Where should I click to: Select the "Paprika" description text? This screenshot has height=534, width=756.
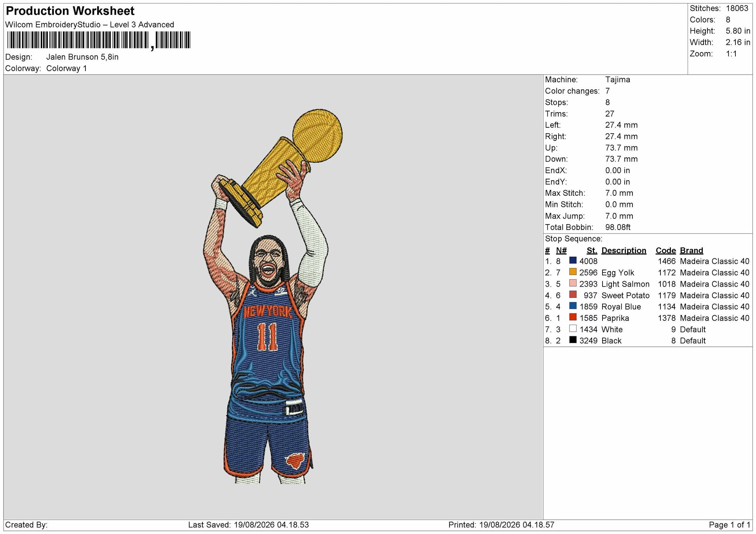point(615,318)
